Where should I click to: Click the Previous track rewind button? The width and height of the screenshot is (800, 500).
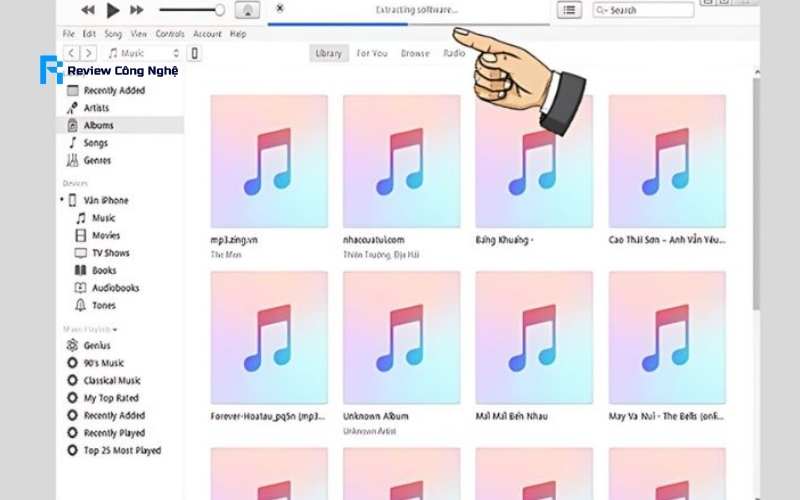(x=88, y=10)
